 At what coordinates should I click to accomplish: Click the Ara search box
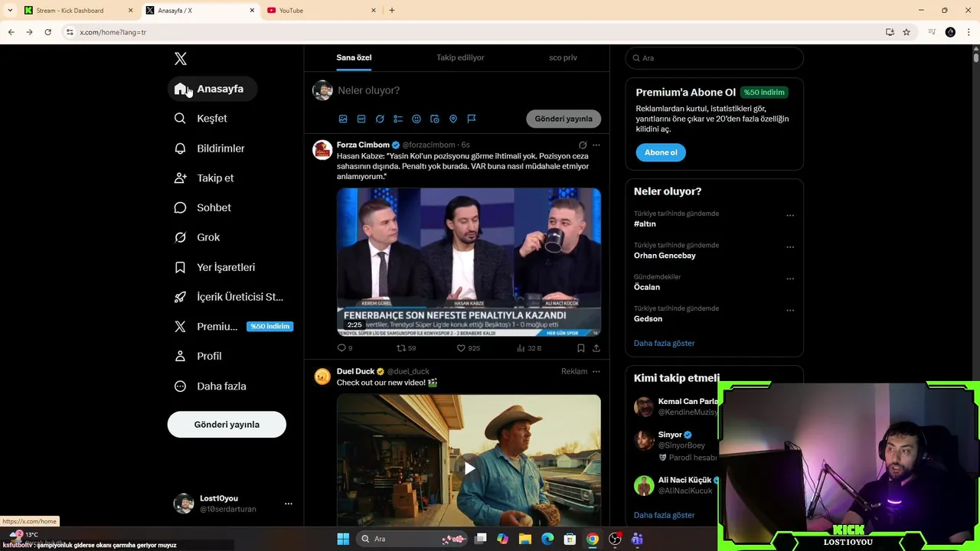714,58
